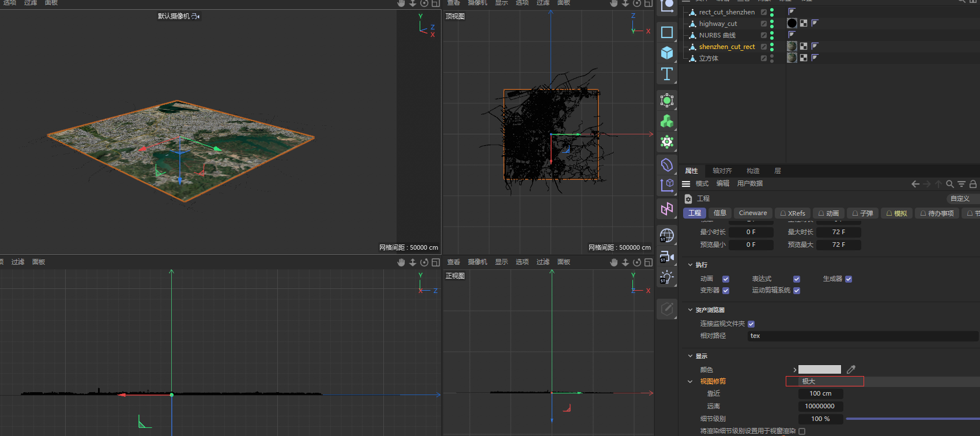Switch to the 构造 tab
The image size is (980, 436).
coord(753,171)
